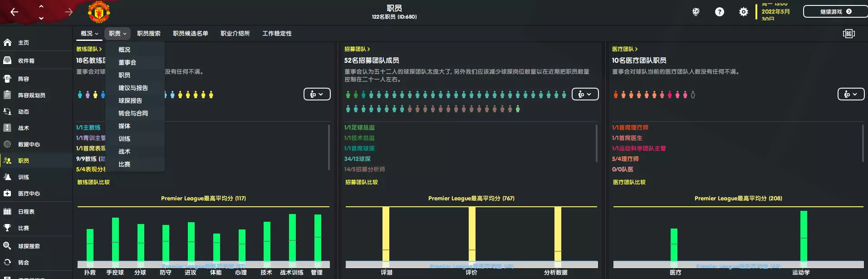Open the settings gear icon

pyautogui.click(x=743, y=12)
